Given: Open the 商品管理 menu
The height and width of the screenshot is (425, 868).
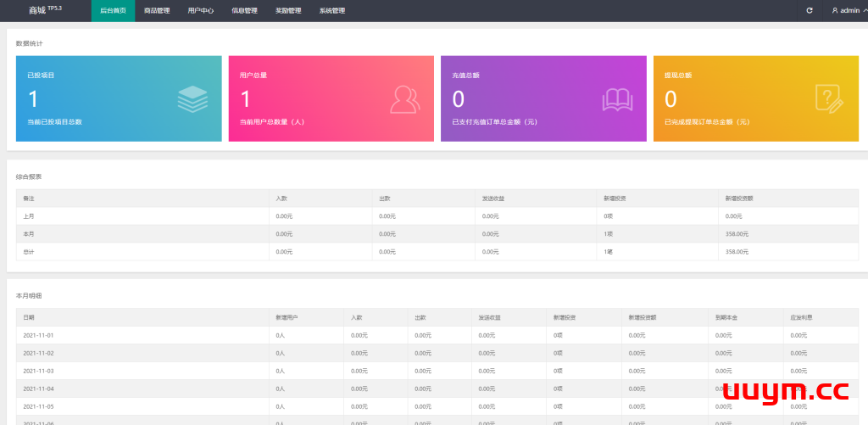Looking at the screenshot, I should pyautogui.click(x=157, y=11).
